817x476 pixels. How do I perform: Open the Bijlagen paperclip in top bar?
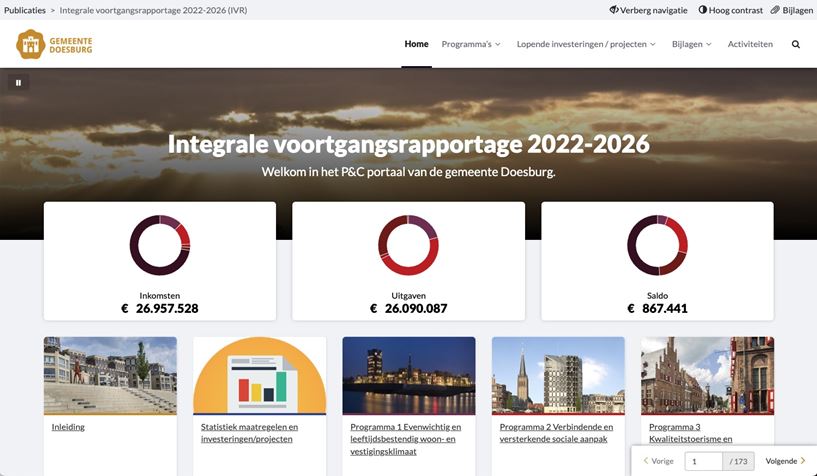[x=791, y=10]
